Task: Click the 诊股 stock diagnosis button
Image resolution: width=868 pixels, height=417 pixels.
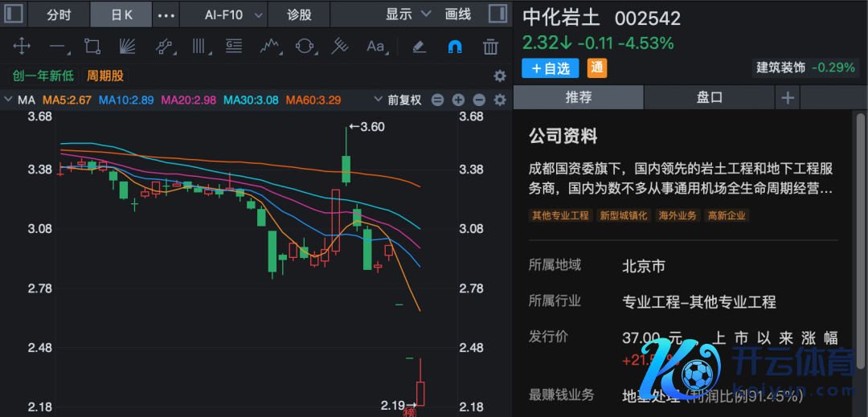Action: coord(299,14)
